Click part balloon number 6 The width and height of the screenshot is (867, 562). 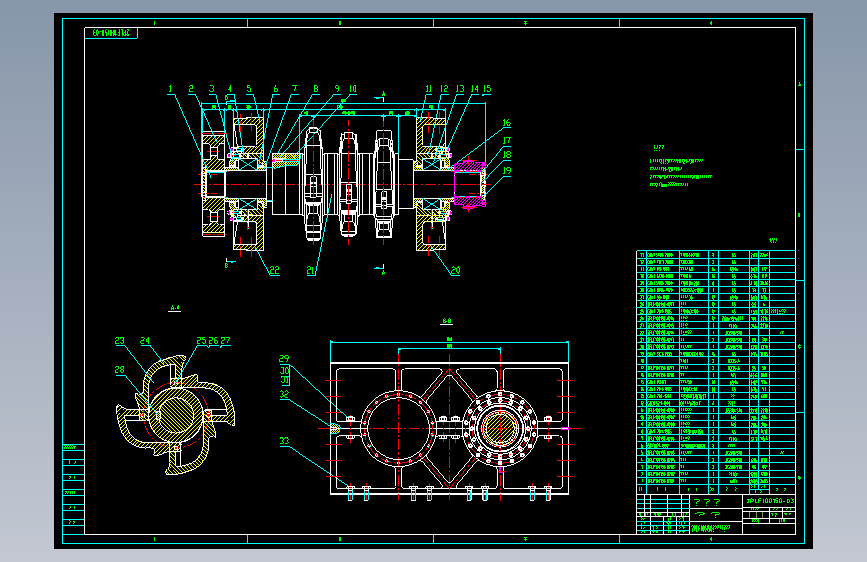[275, 89]
